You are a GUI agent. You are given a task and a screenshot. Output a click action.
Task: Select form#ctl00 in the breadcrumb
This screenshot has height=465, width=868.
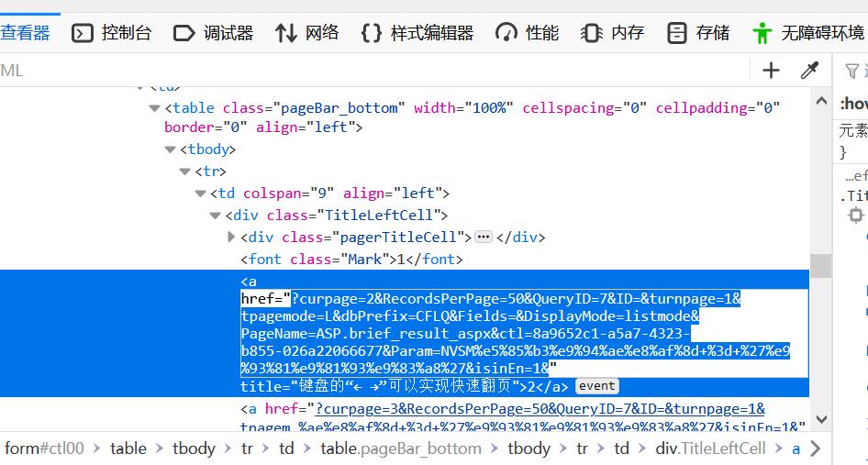click(44, 448)
